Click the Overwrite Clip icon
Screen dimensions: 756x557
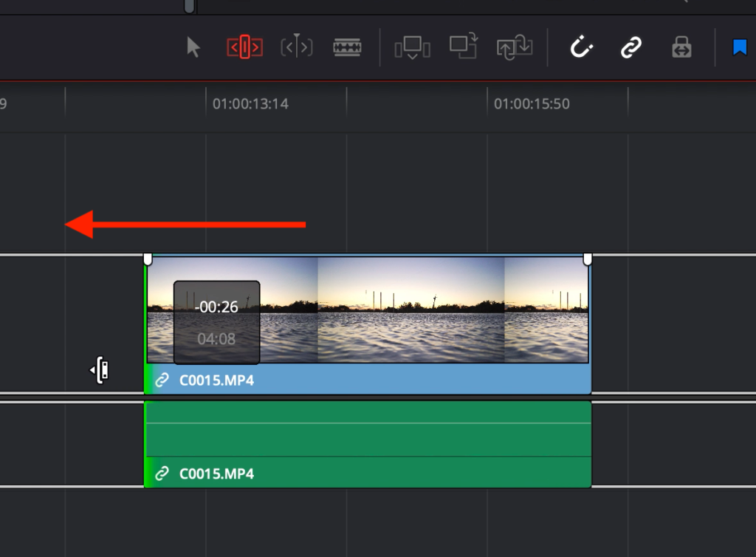pos(464,47)
